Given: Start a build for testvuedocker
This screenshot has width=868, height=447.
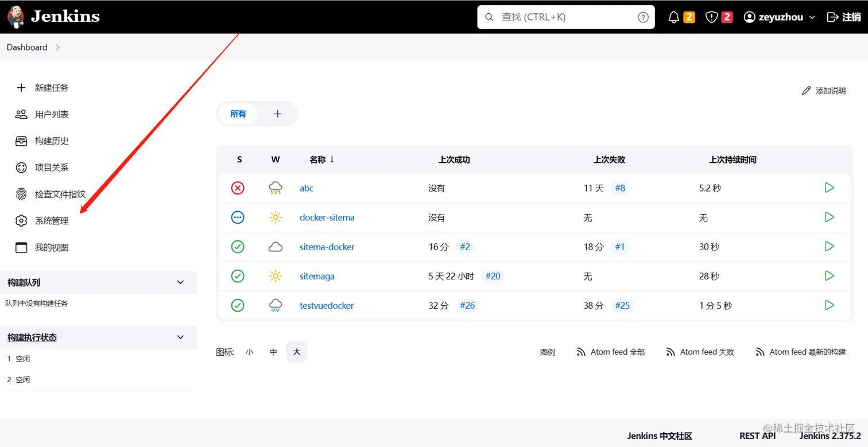Looking at the screenshot, I should [x=829, y=305].
